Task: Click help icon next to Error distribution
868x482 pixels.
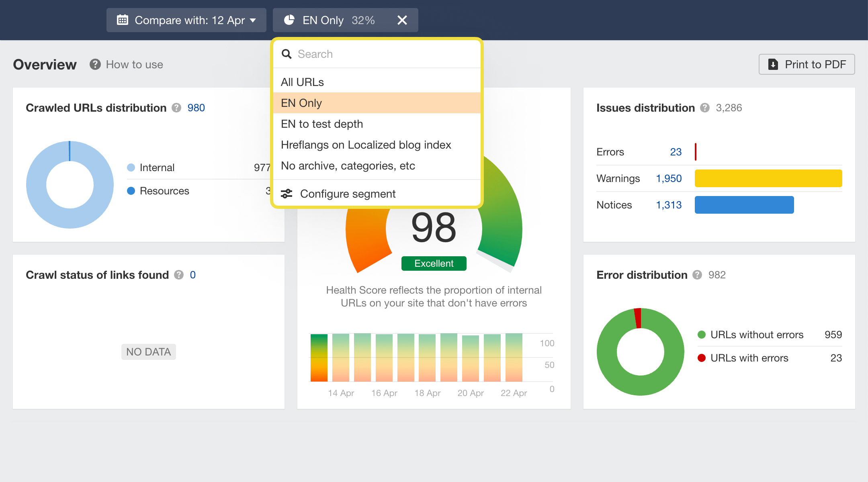Action: (698, 275)
